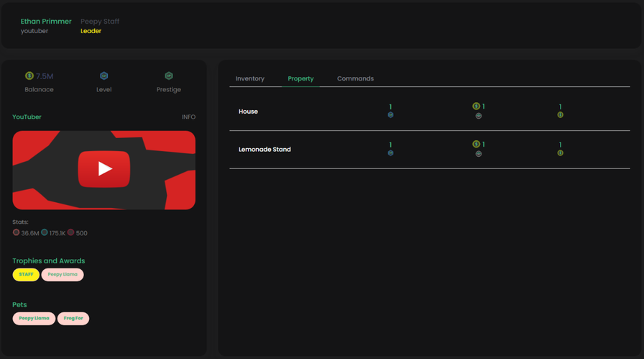Click the gray circle icon in Lemonade Stand row

(x=479, y=154)
